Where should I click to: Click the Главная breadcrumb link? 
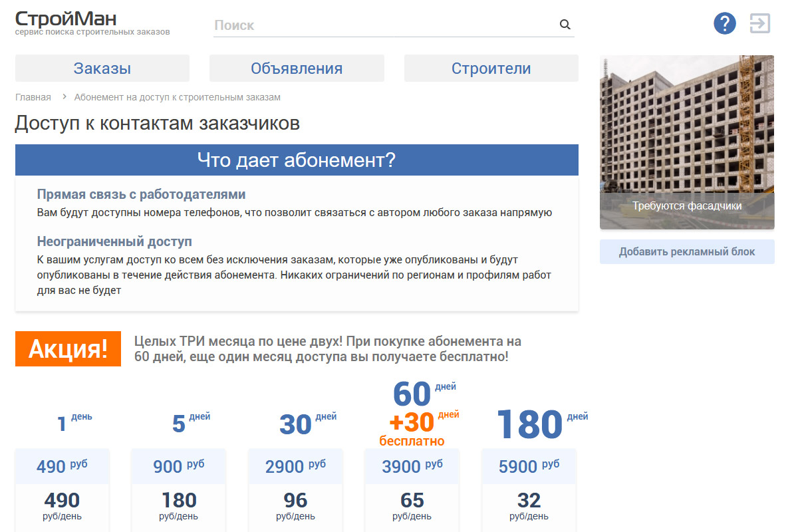coord(33,97)
